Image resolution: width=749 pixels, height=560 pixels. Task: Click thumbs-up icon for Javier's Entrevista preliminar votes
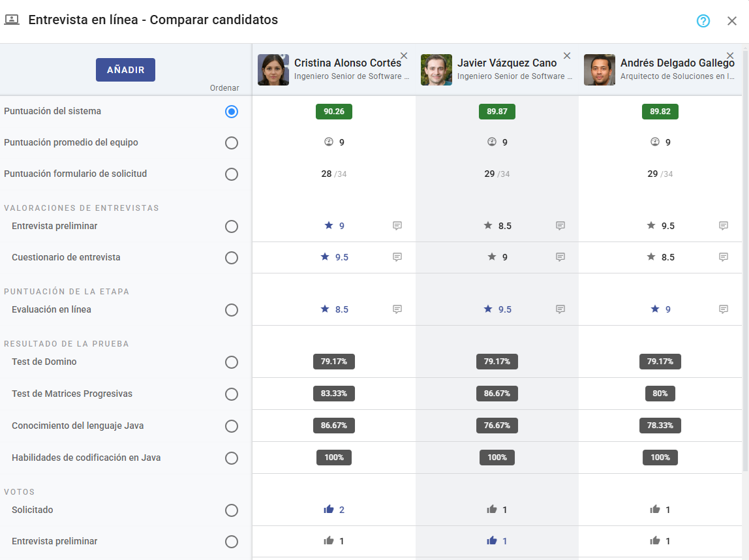[x=492, y=541]
